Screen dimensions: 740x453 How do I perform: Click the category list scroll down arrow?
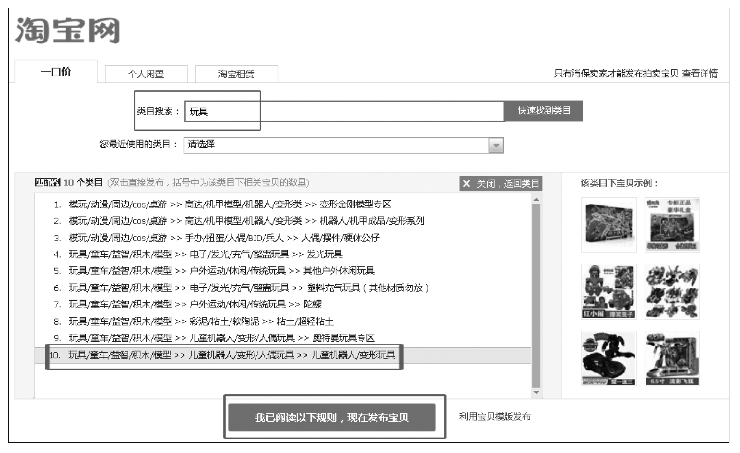pos(536,393)
